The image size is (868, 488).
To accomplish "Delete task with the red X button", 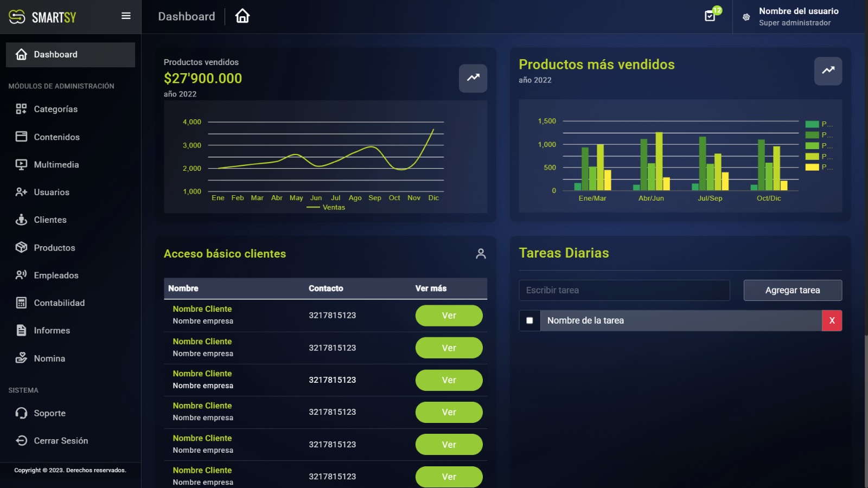I will [x=832, y=320].
